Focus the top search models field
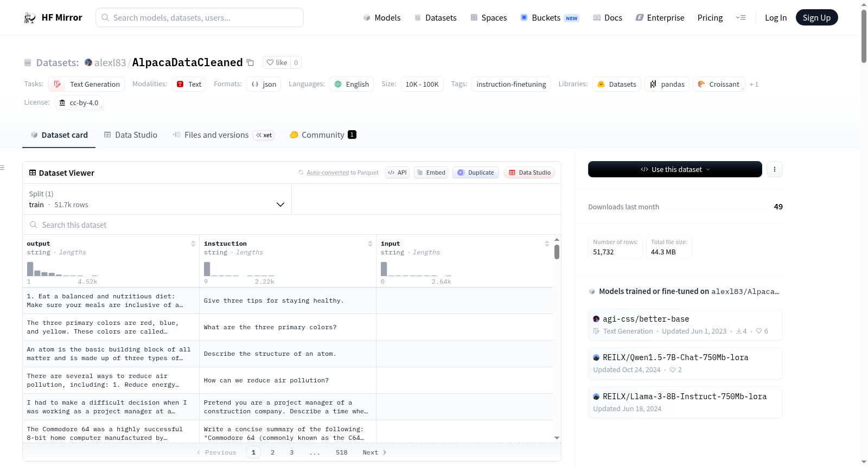 pyautogui.click(x=200, y=17)
